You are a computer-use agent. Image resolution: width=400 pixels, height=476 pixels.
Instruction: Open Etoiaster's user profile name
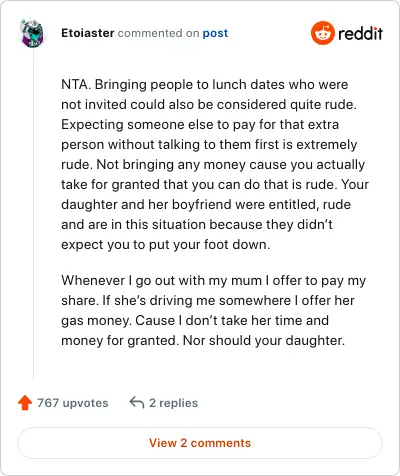tap(88, 33)
